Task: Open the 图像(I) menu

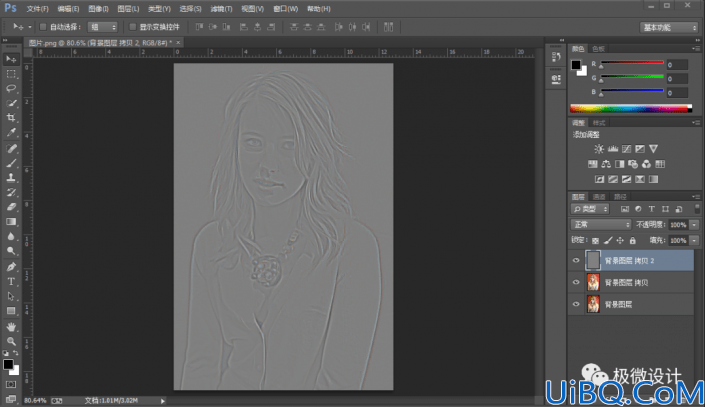Action: pyautogui.click(x=98, y=9)
